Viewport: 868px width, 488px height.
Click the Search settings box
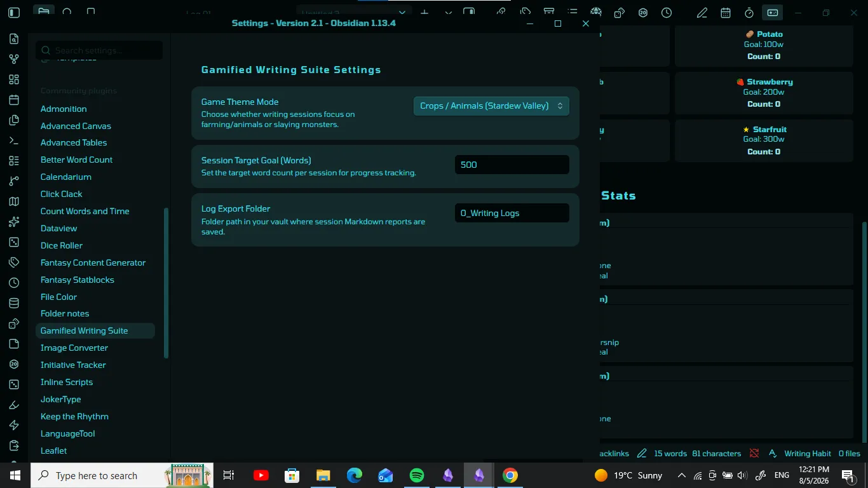coord(99,50)
